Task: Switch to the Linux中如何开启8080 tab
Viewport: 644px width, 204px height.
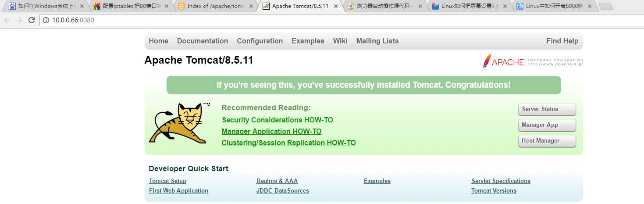Action: pyautogui.click(x=555, y=6)
